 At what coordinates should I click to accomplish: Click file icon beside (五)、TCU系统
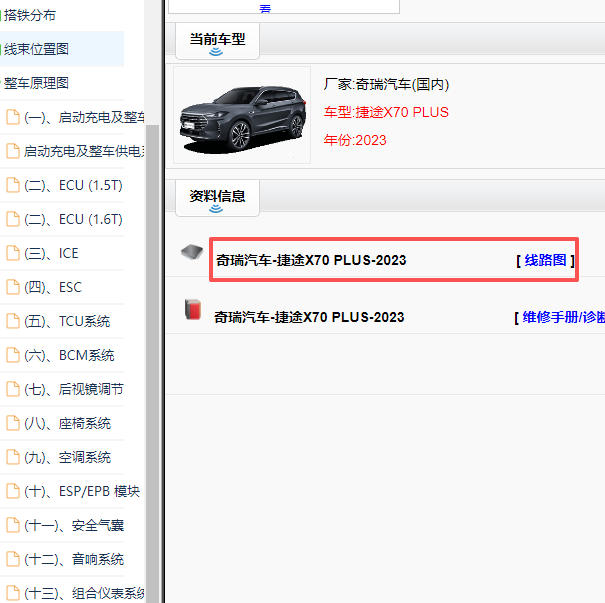click(13, 321)
